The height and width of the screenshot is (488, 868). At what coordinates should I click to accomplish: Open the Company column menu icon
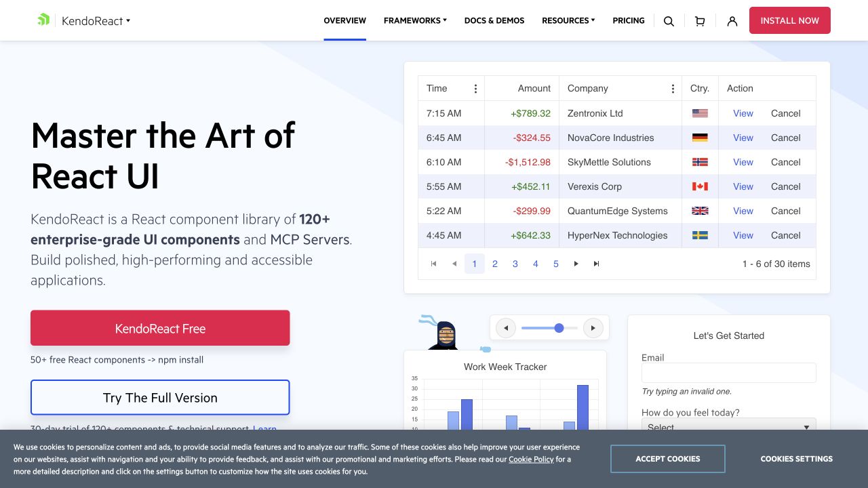click(x=673, y=89)
